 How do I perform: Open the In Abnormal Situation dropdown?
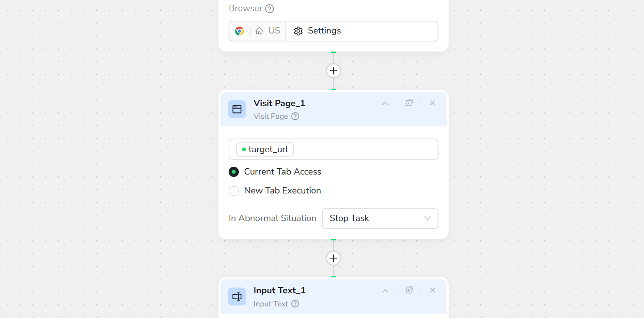pyautogui.click(x=380, y=219)
